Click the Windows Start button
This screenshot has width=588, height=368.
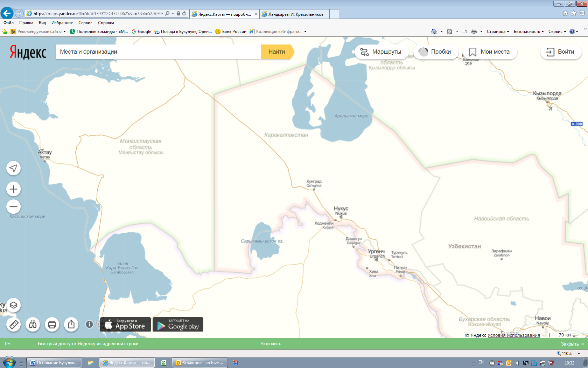pyautogui.click(x=9, y=362)
